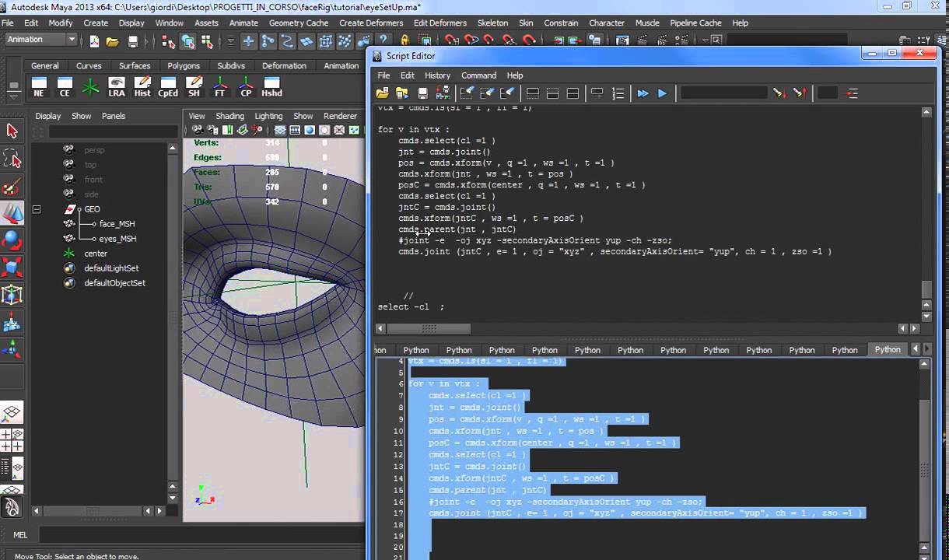Toggle LRA shelf button

coord(117,86)
